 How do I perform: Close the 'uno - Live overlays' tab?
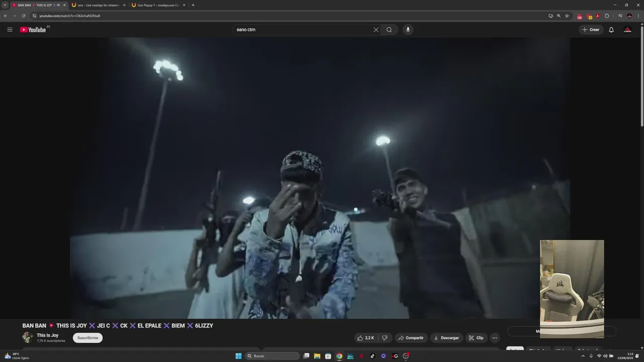point(124,5)
